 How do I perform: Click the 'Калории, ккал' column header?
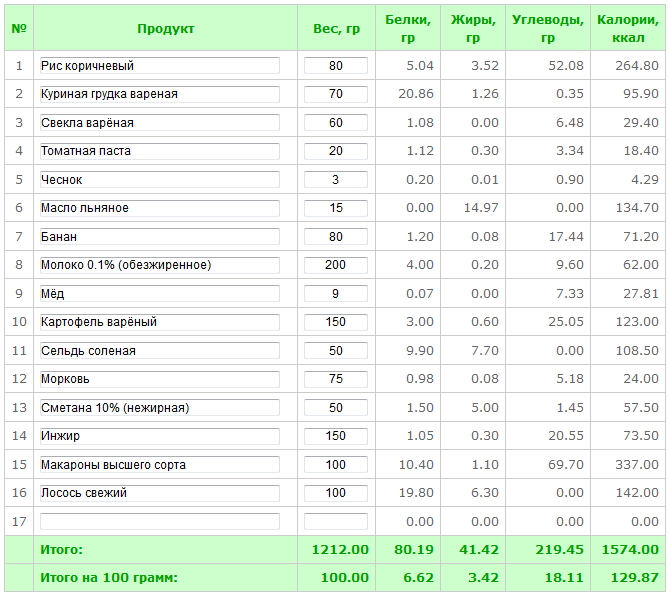coord(626,29)
